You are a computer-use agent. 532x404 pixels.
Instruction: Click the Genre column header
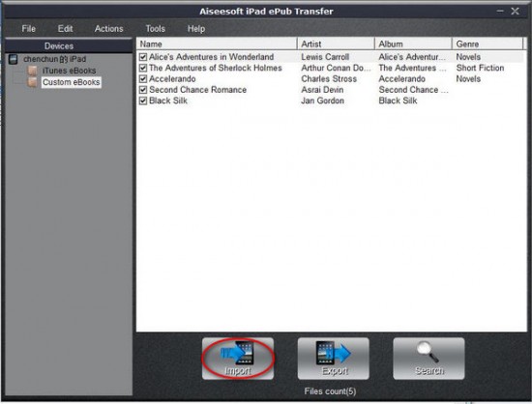488,44
